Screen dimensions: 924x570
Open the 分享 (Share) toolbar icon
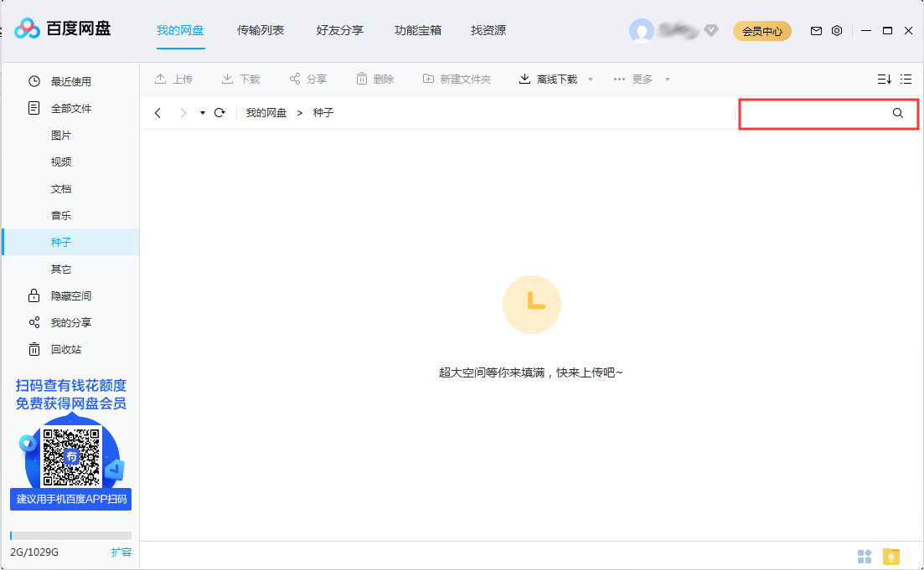[295, 78]
